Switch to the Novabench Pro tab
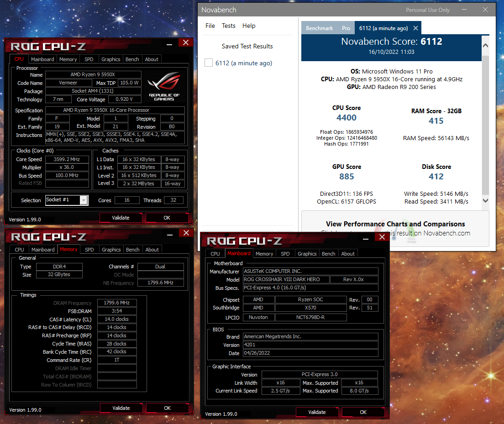 pyautogui.click(x=346, y=28)
